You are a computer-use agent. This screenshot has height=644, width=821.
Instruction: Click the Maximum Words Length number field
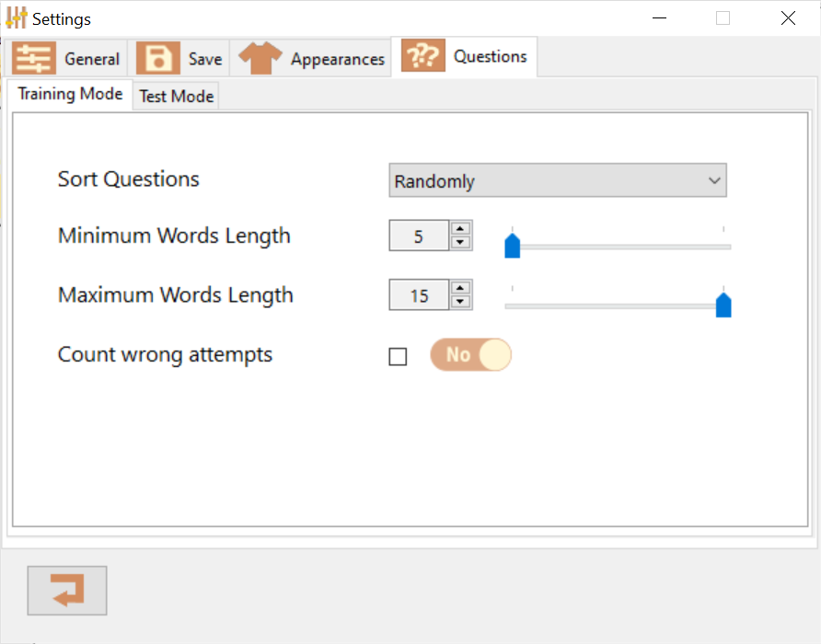point(419,295)
